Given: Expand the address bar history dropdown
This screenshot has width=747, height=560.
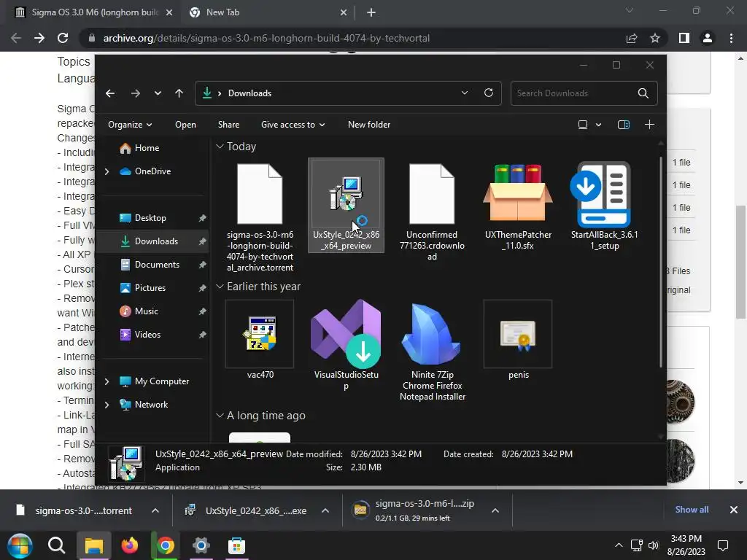Looking at the screenshot, I should (465, 93).
